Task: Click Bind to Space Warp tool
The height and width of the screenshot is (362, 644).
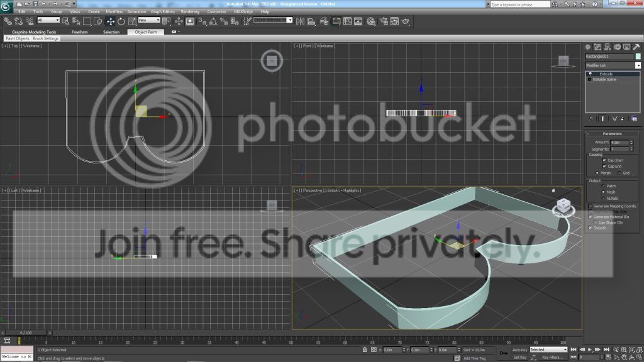Action: click(x=30, y=21)
